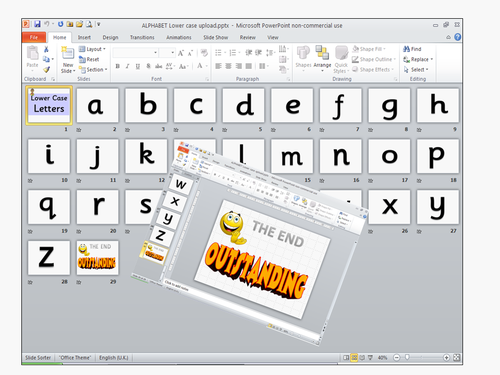500x375 pixels.
Task: Click the Arrange icon in Drawing group
Action: click(322, 53)
